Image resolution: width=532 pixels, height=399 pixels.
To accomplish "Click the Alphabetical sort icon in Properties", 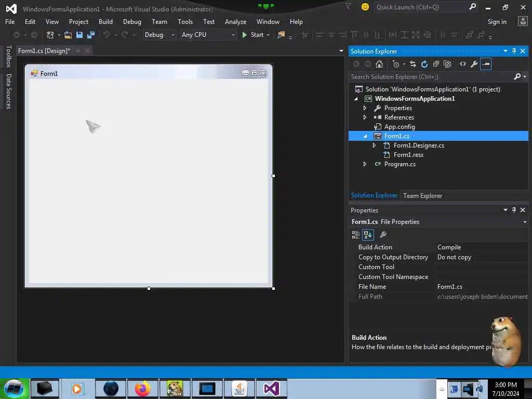I will (x=368, y=234).
